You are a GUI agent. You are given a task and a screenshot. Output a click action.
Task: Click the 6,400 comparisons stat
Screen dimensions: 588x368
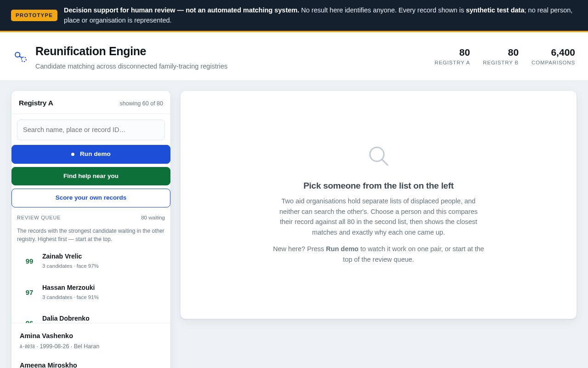(553, 57)
